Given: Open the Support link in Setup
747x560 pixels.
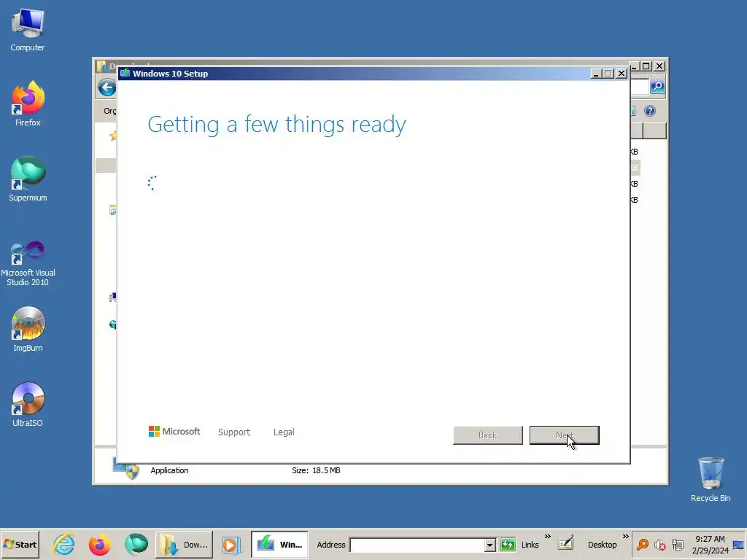Looking at the screenshot, I should (234, 432).
